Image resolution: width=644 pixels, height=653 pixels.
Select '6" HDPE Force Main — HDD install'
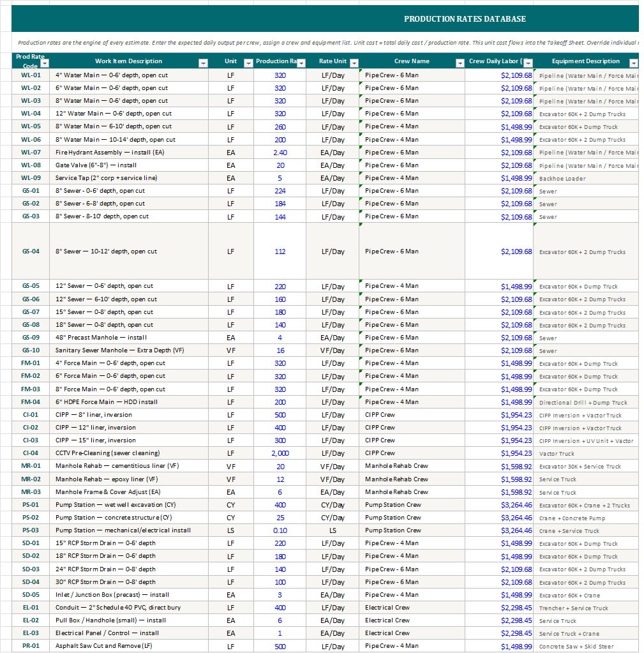(129, 402)
